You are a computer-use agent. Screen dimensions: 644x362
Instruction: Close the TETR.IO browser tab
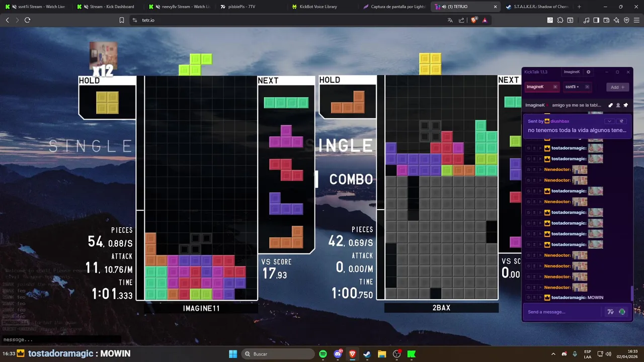(x=495, y=7)
